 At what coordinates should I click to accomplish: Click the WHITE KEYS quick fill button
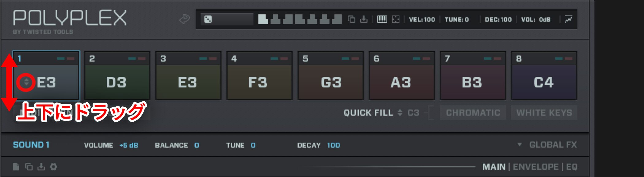pyautogui.click(x=544, y=113)
